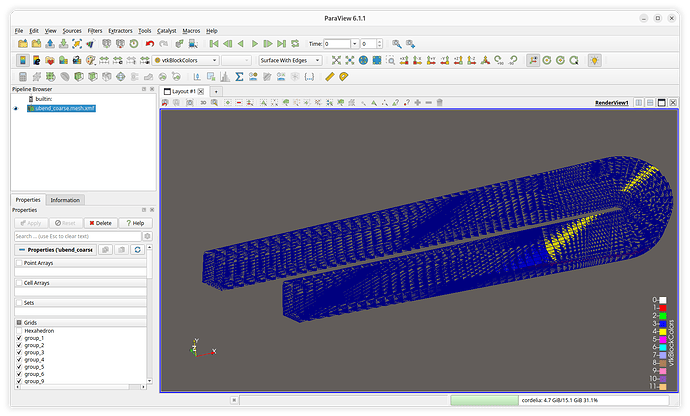Toggle the light bulb lighting icon
This screenshot has width=690, height=416.
tap(595, 60)
